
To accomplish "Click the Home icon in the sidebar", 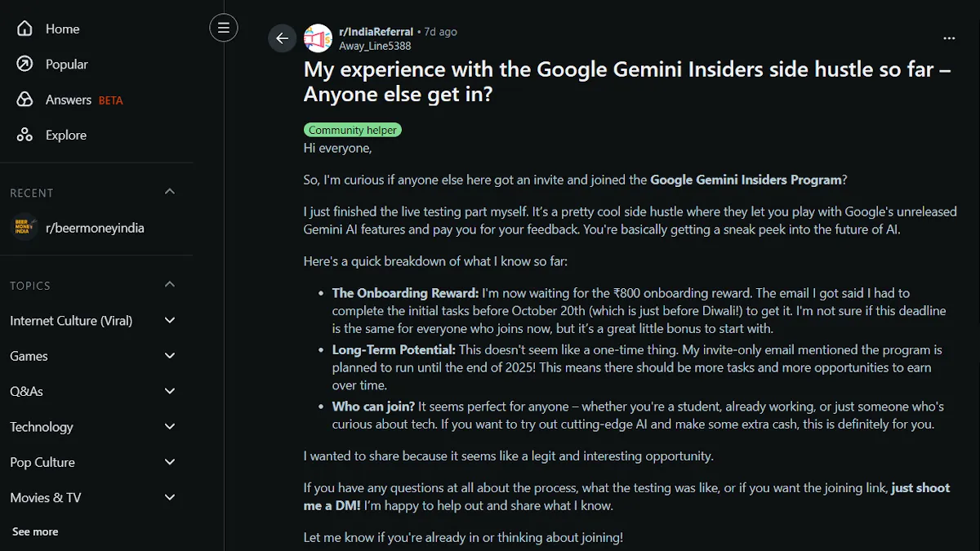I will point(24,28).
